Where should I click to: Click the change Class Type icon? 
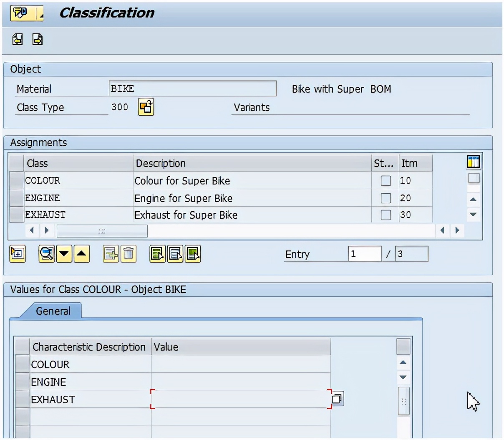coord(146,107)
